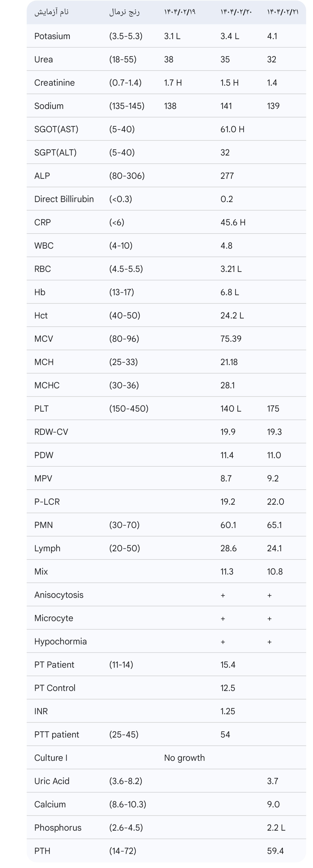Image resolution: width=313 pixels, height=868 pixels.
Task: Click the رنج نرمال column header
Action: click(x=125, y=12)
